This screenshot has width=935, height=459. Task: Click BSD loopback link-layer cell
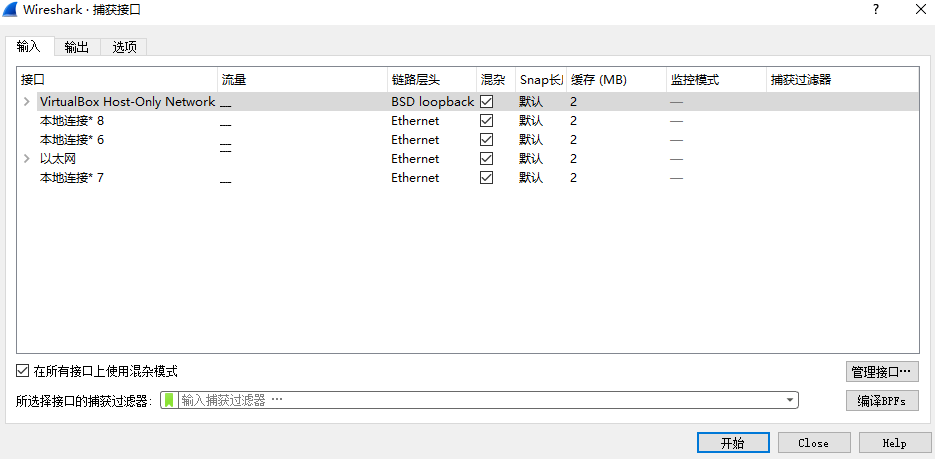tap(432, 102)
